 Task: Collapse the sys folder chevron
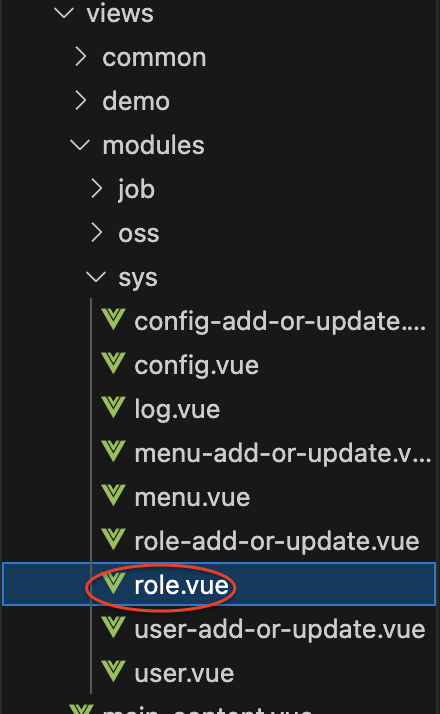coord(96,277)
